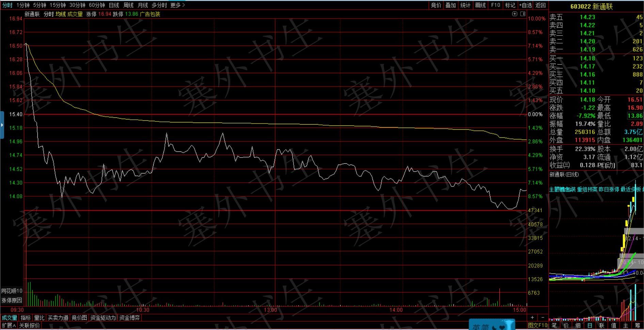Click the 昨日涨停 theme tag
The width and height of the screenshot is (644, 330).
click(609, 189)
